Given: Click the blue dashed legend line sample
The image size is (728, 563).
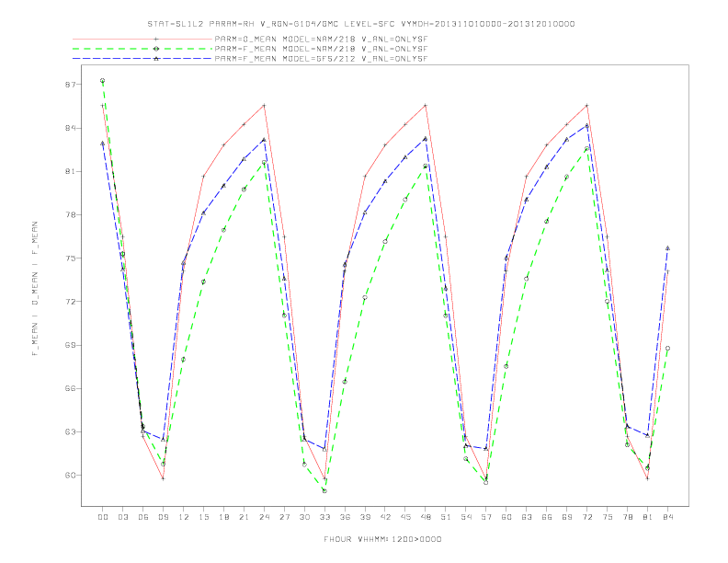Looking at the screenshot, I should [x=142, y=59].
